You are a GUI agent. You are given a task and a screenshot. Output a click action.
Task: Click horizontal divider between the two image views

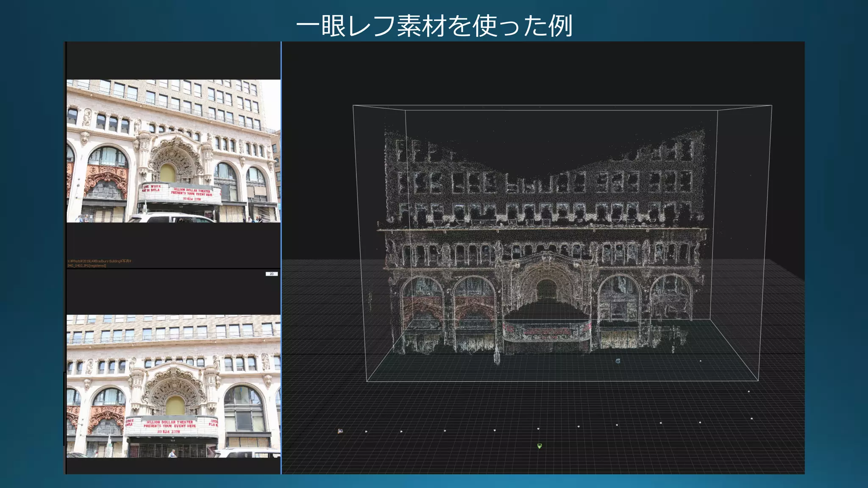[x=173, y=269]
